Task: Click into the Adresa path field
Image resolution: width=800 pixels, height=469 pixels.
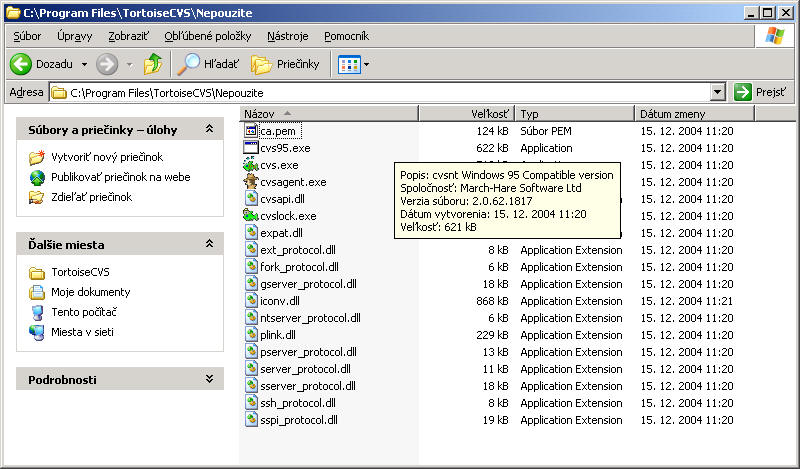Action: pyautogui.click(x=380, y=92)
